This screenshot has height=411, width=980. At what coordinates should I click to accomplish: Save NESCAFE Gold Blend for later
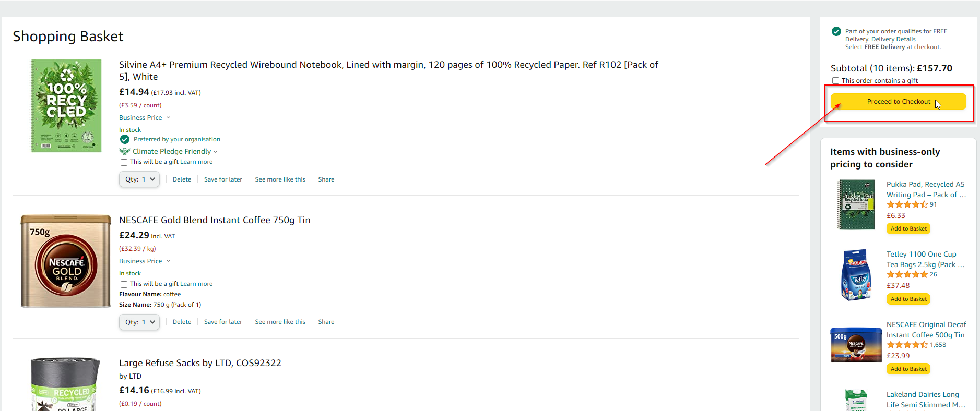(223, 322)
